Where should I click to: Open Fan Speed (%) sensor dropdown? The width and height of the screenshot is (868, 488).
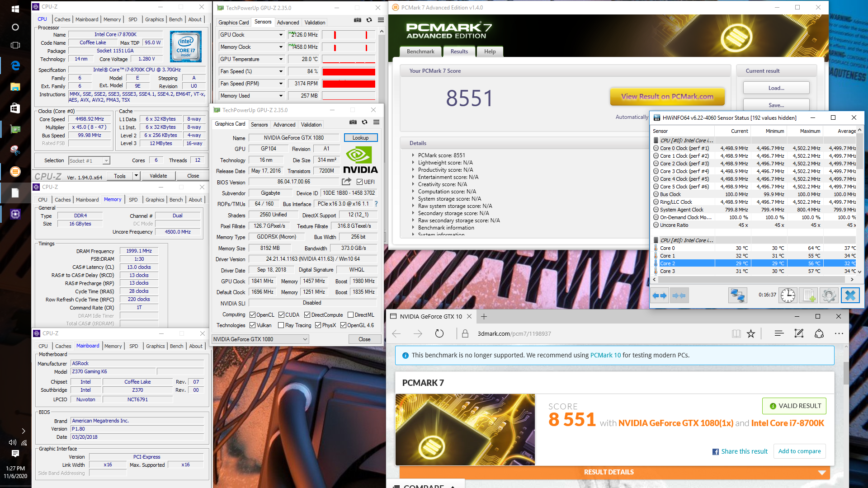[x=280, y=71]
